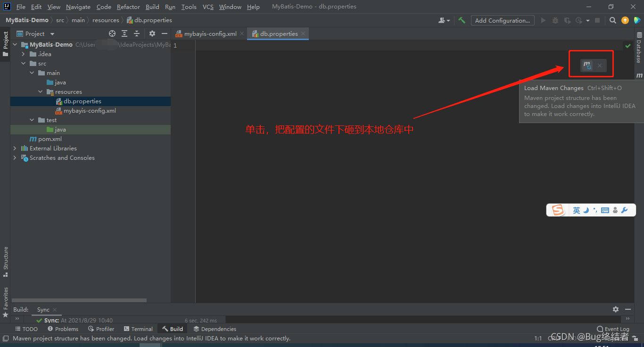
Task: Click resources in the breadcrumb path
Action: click(106, 20)
